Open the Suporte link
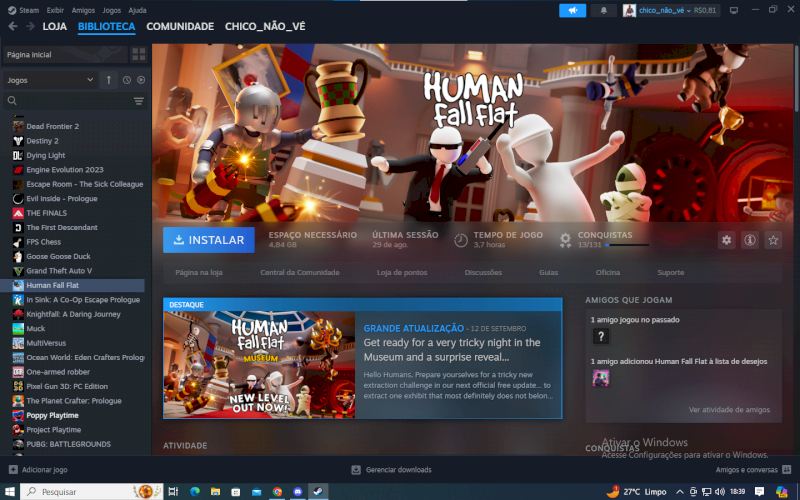The height and width of the screenshot is (500, 800). tap(670, 272)
